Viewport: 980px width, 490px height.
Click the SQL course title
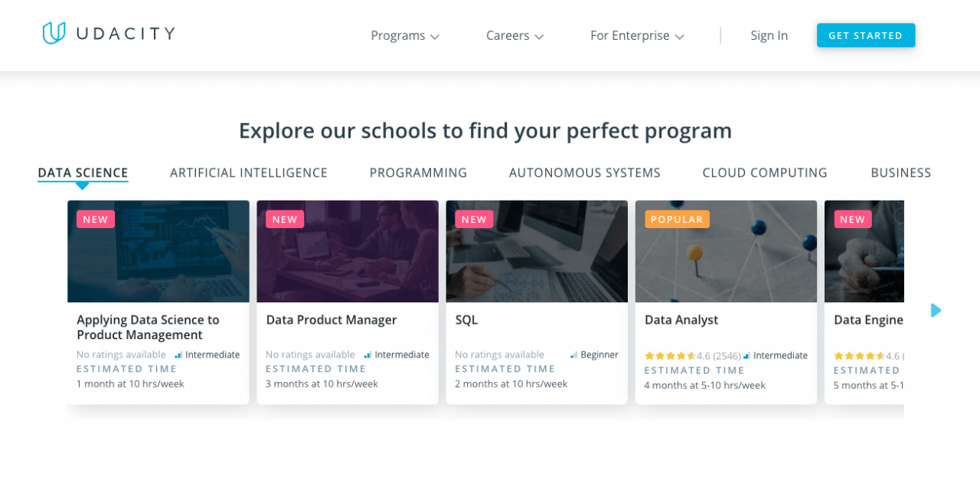pyautogui.click(x=466, y=320)
